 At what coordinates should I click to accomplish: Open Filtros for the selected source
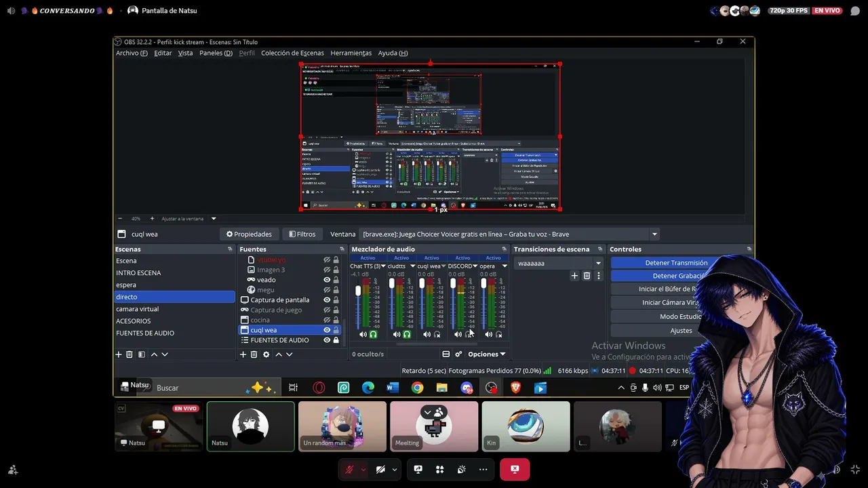click(302, 234)
